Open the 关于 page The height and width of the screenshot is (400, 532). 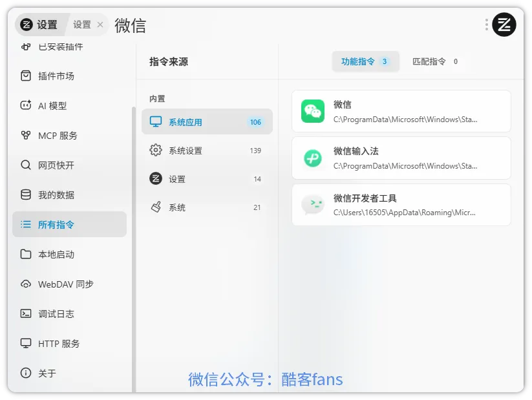(x=70, y=374)
